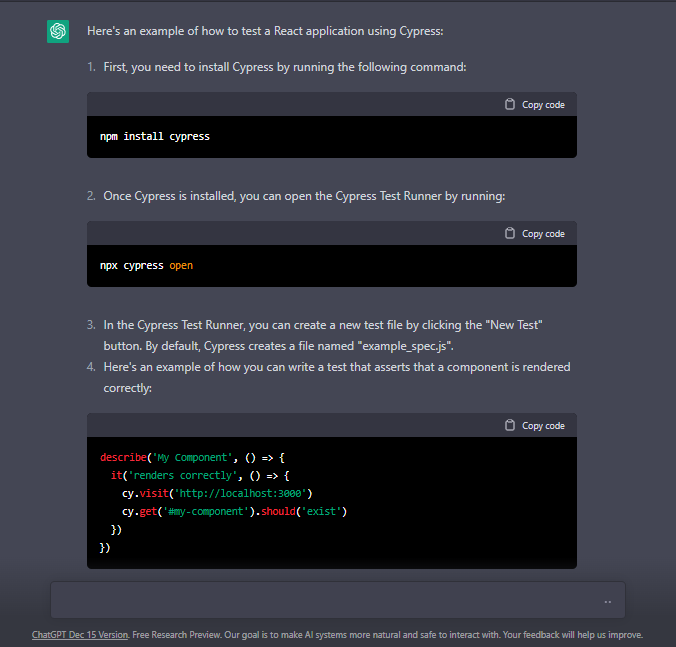Click the "npm install cypress" command text
Viewport: 676px width, 647px height.
point(155,137)
